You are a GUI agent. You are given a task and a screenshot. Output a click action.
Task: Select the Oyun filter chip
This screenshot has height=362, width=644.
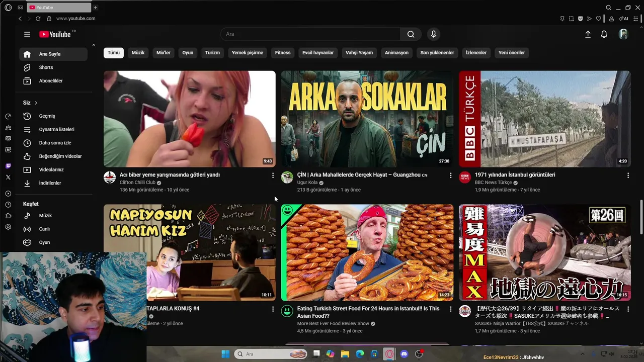pos(188,53)
